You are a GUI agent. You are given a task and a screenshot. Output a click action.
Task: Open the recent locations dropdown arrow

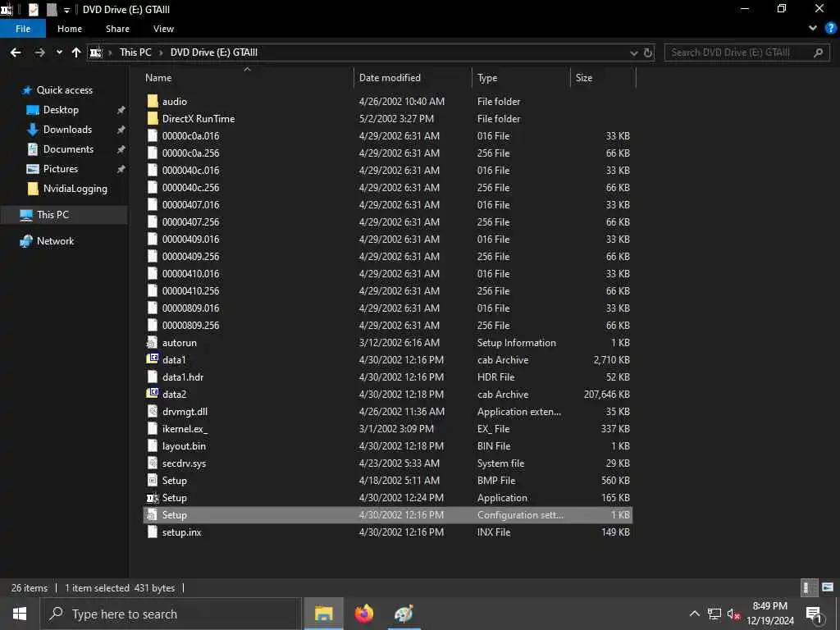59,52
